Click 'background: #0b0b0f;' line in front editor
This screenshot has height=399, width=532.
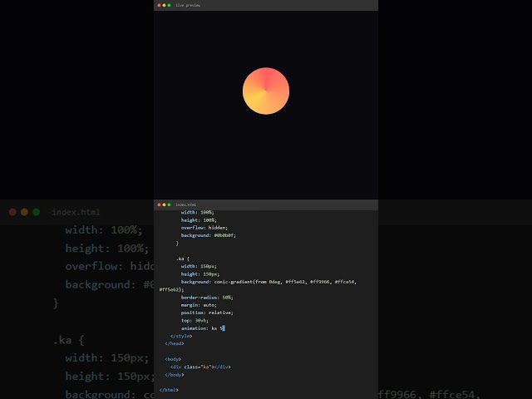click(209, 235)
